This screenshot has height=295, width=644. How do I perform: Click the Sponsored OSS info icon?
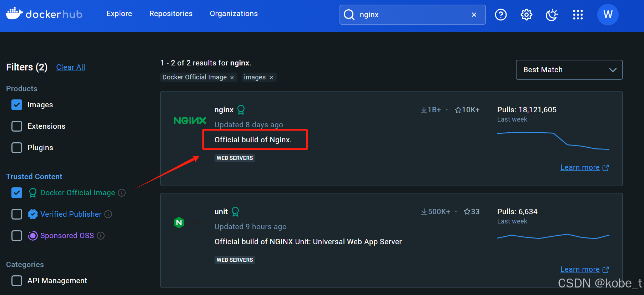[101, 236]
